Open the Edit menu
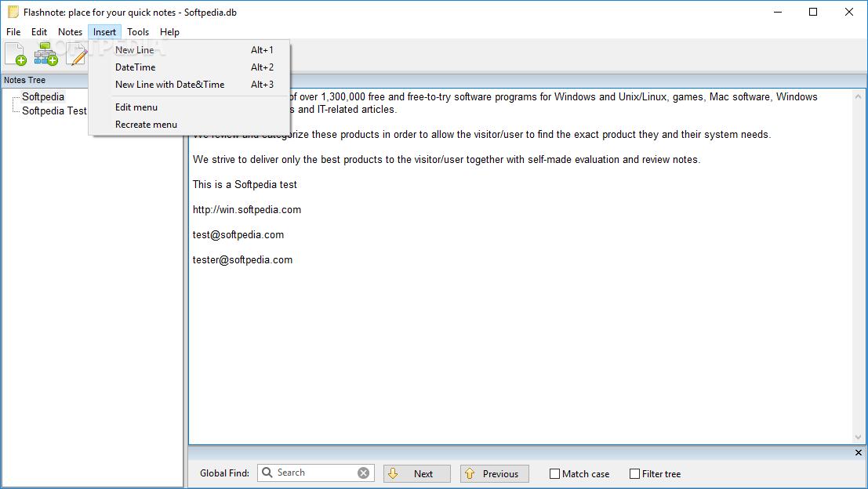 [x=38, y=32]
